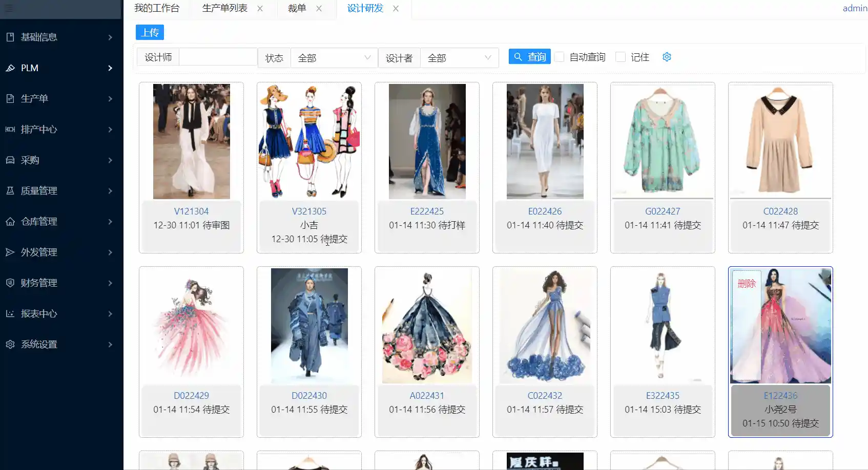
Task: Switch to the 我的工作台 tab
Action: click(157, 8)
